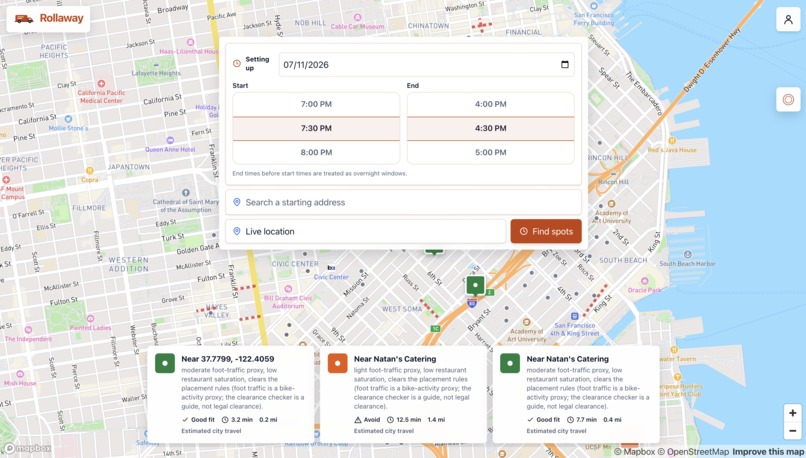
Task: Click the Queen Anne Hotel map marker
Action: coord(170,140)
